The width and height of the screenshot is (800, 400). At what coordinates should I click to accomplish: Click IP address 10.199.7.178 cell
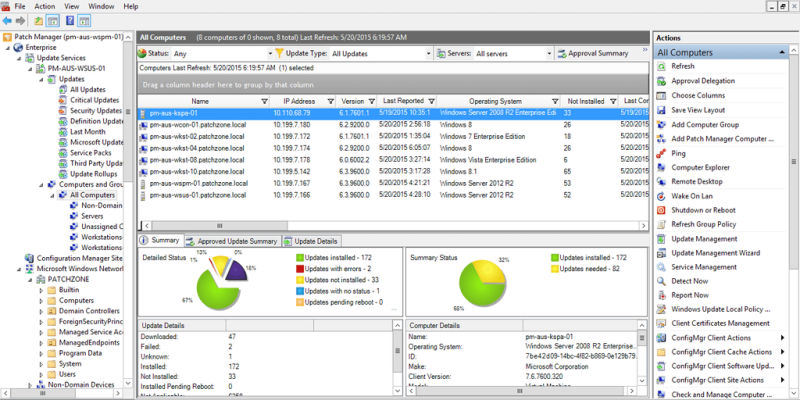pyautogui.click(x=291, y=160)
